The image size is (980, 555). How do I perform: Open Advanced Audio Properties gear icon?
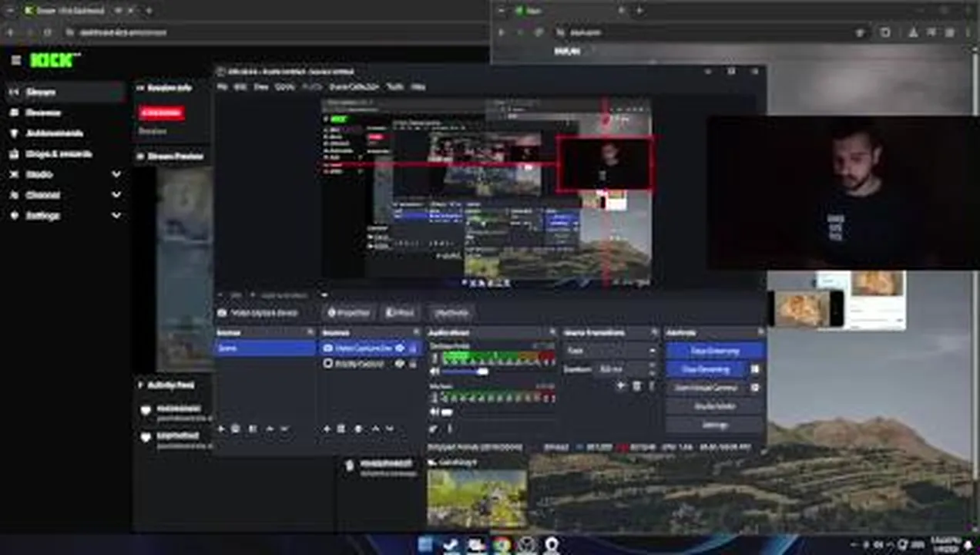click(434, 429)
